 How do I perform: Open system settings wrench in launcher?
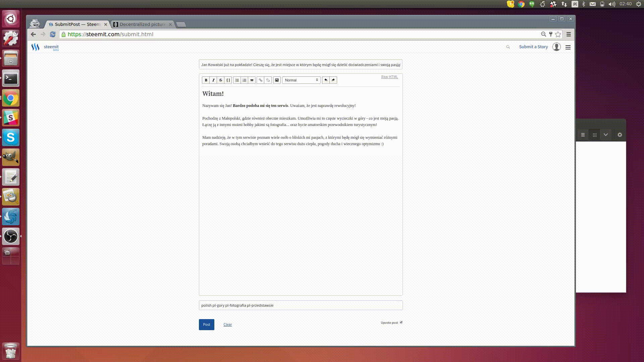click(11, 38)
